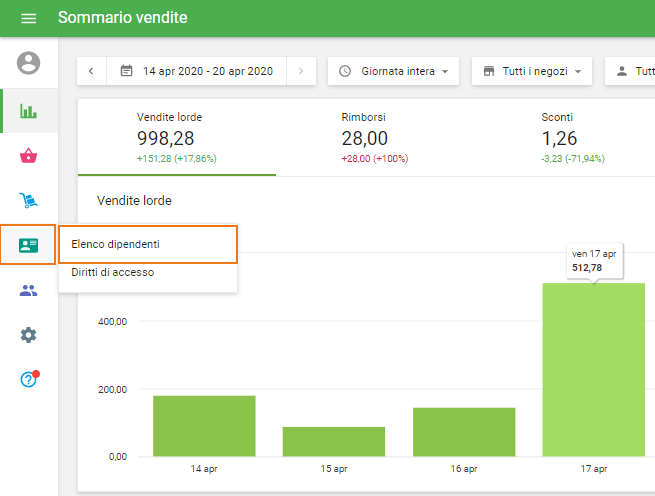Open the Settings gear icon
The height and width of the screenshot is (496, 655).
[x=29, y=335]
